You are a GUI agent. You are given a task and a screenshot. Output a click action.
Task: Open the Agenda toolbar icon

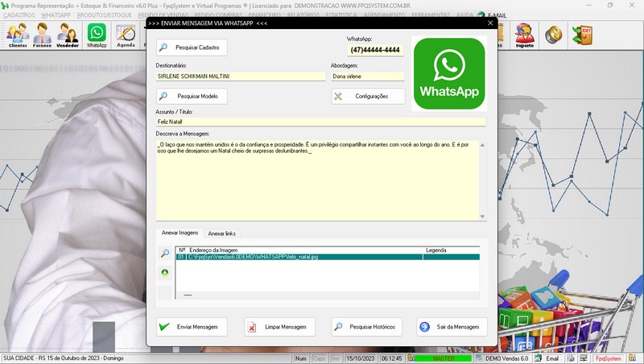pos(126,35)
